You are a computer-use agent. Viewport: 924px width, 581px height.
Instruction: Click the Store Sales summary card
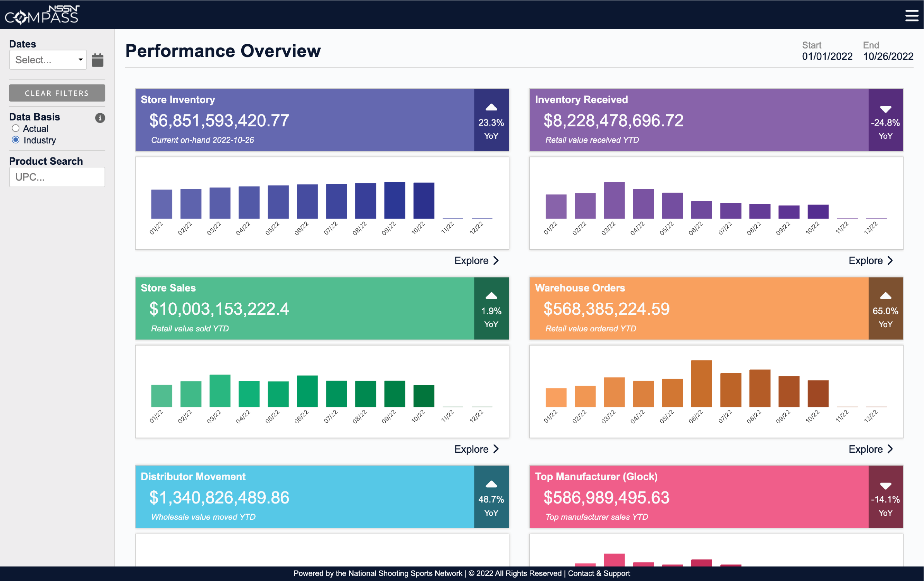pyautogui.click(x=322, y=308)
